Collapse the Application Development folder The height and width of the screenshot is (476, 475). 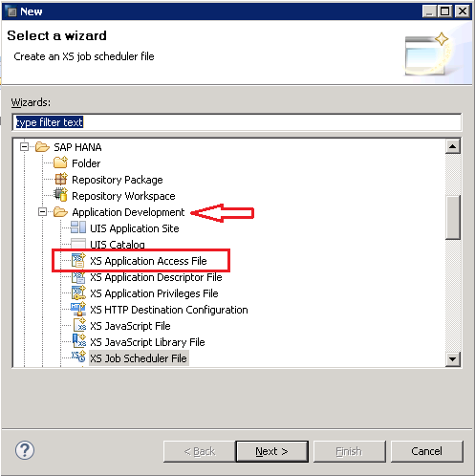click(42, 212)
